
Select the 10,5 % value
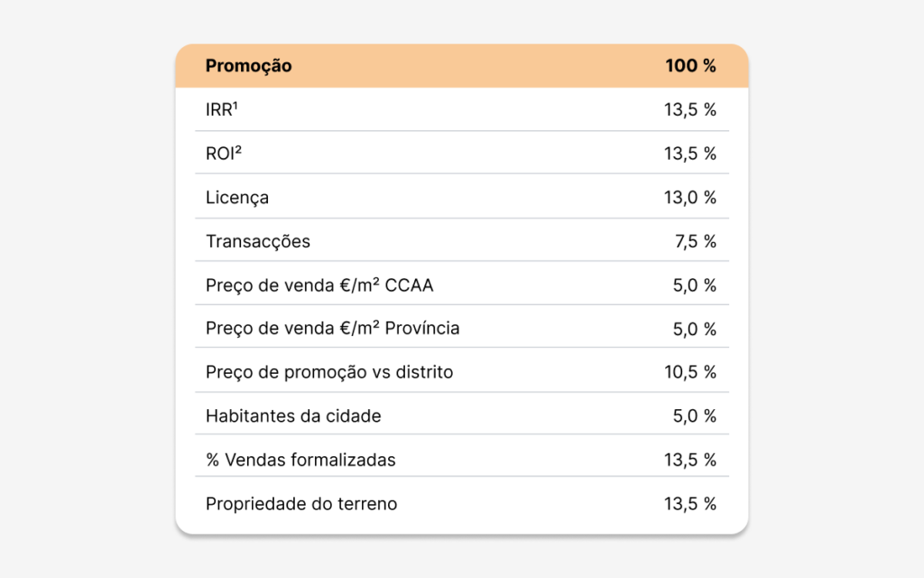690,372
